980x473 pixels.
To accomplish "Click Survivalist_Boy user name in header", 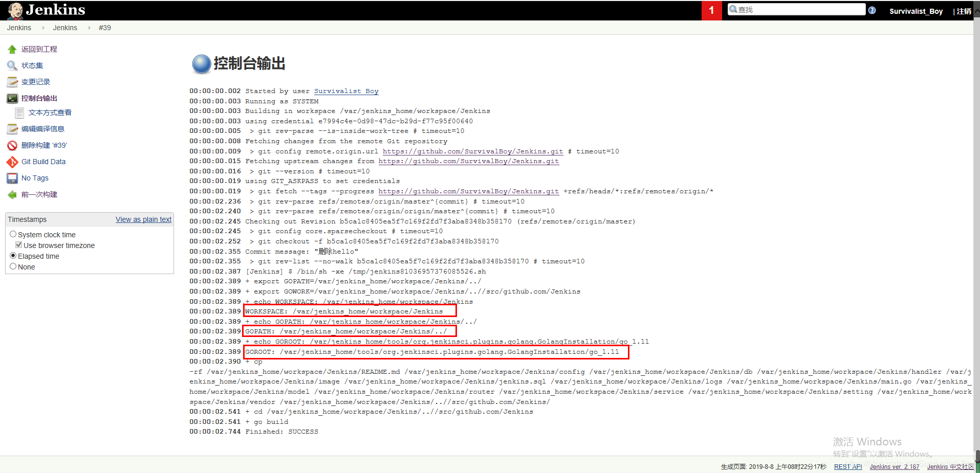I will coord(916,11).
